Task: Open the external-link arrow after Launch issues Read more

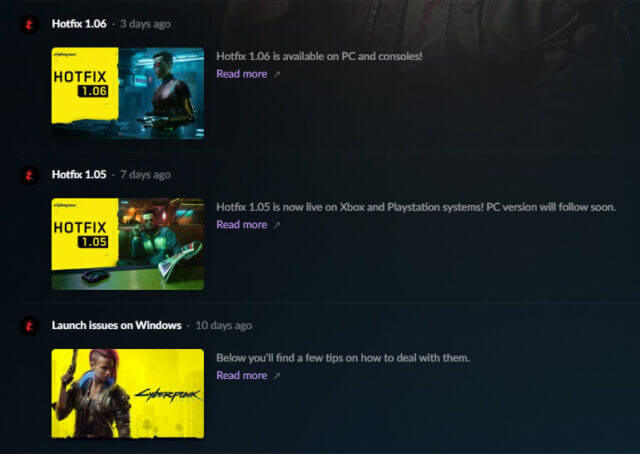Action: [x=277, y=376]
